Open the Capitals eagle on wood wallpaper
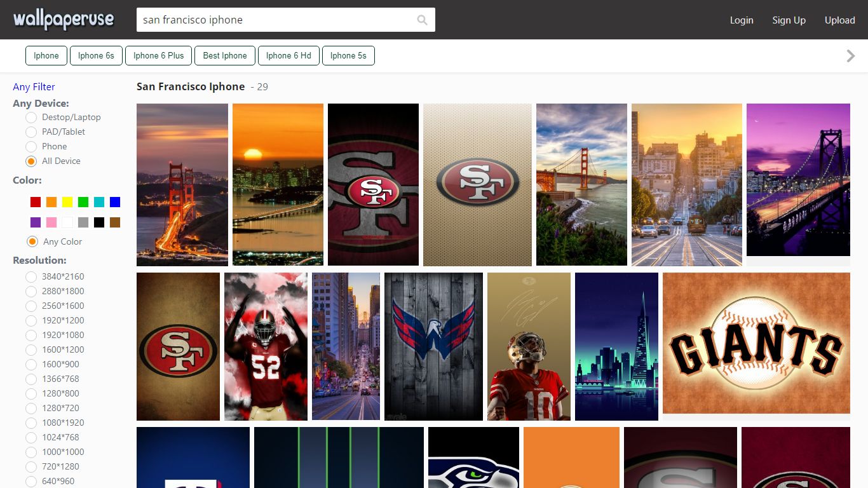Screen dimensions: 868x488 (x=433, y=346)
